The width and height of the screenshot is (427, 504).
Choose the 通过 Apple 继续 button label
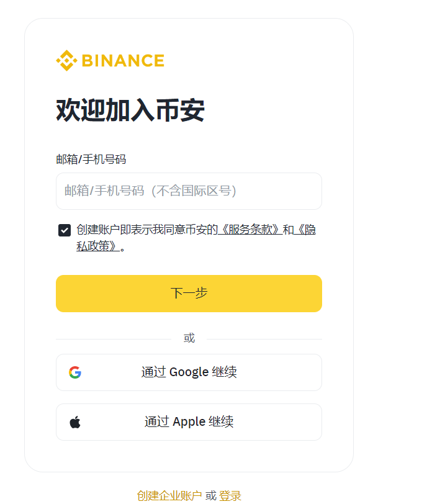[189, 422]
